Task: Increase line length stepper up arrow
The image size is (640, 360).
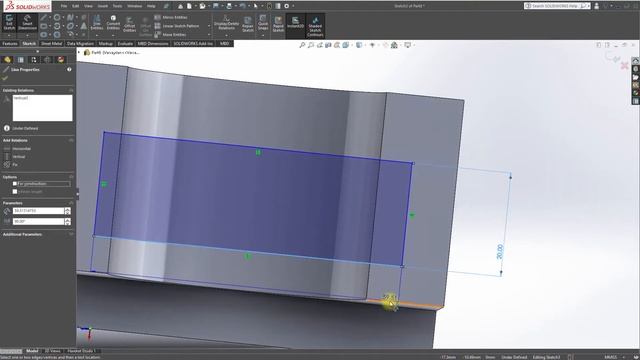Action: (67, 209)
